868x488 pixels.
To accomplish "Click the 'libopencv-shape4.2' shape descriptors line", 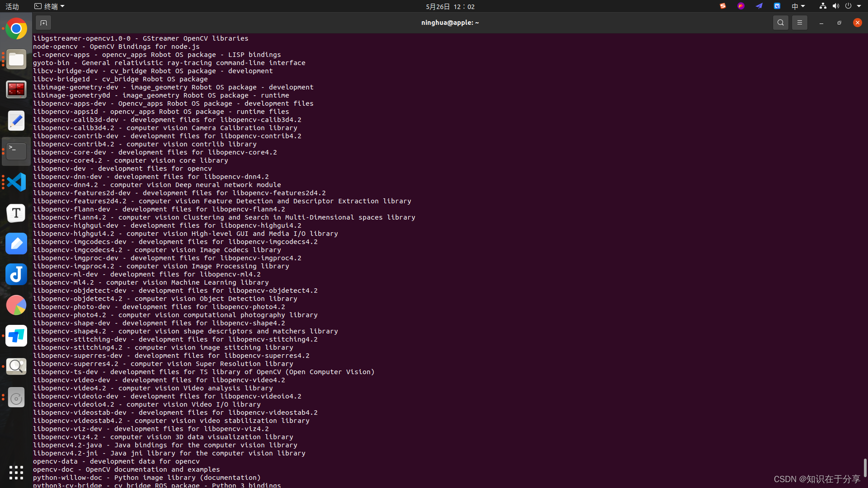I will [x=185, y=331].
